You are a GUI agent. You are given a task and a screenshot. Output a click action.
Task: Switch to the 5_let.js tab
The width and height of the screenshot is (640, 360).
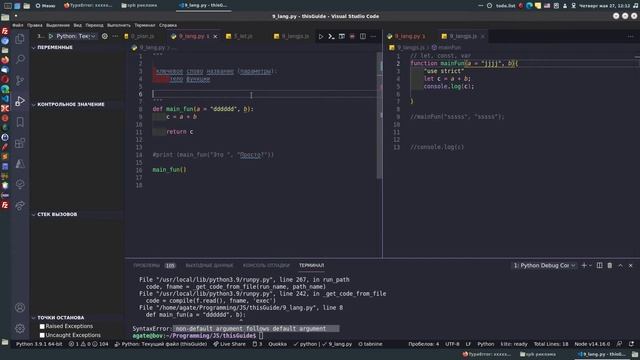click(243, 36)
